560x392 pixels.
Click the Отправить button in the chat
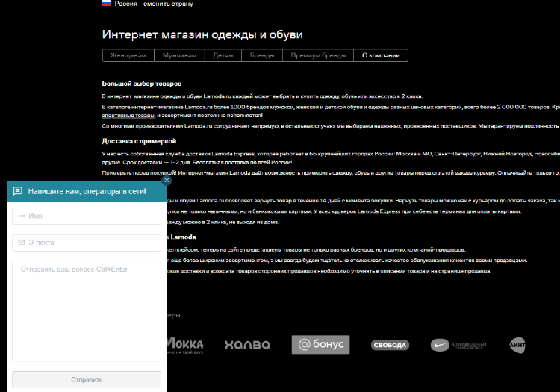coord(87,379)
